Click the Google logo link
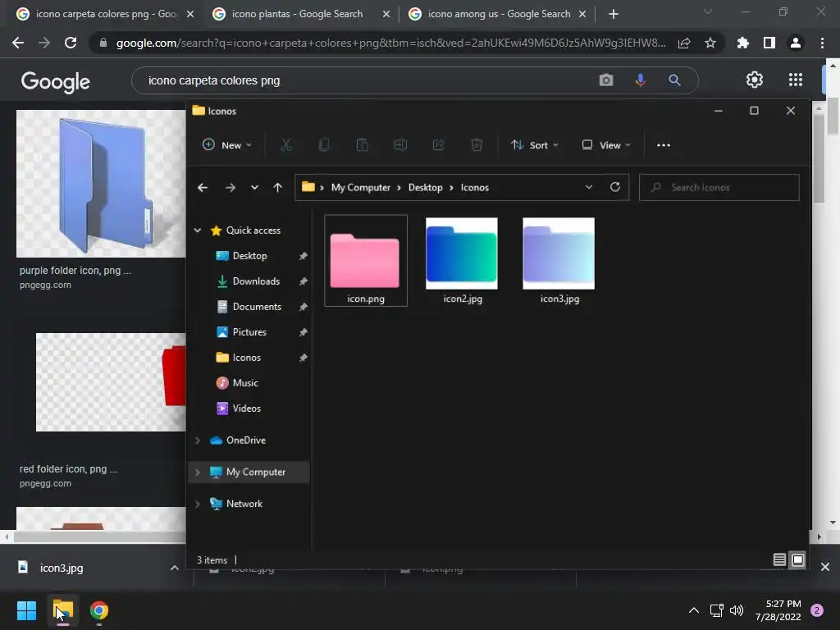This screenshot has height=630, width=840. pyautogui.click(x=56, y=81)
